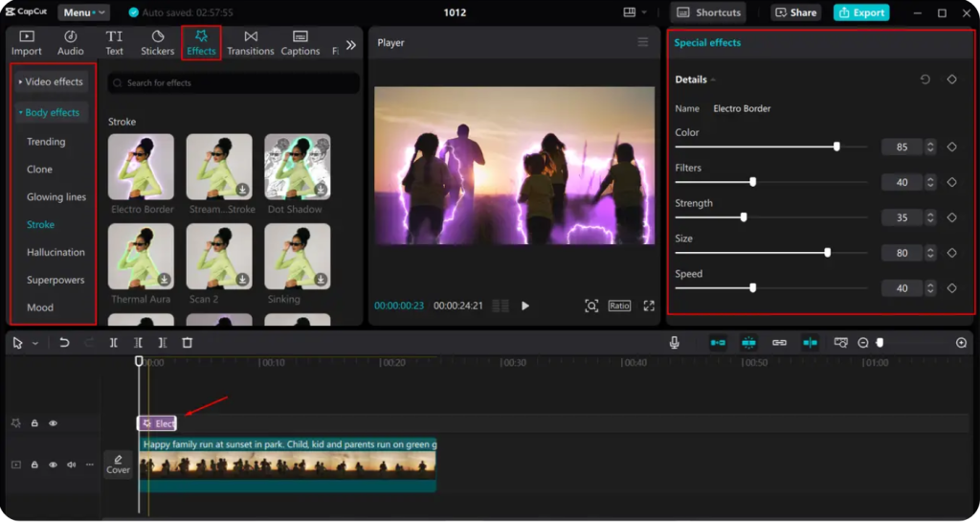Open the layout options dropdown

tap(635, 12)
